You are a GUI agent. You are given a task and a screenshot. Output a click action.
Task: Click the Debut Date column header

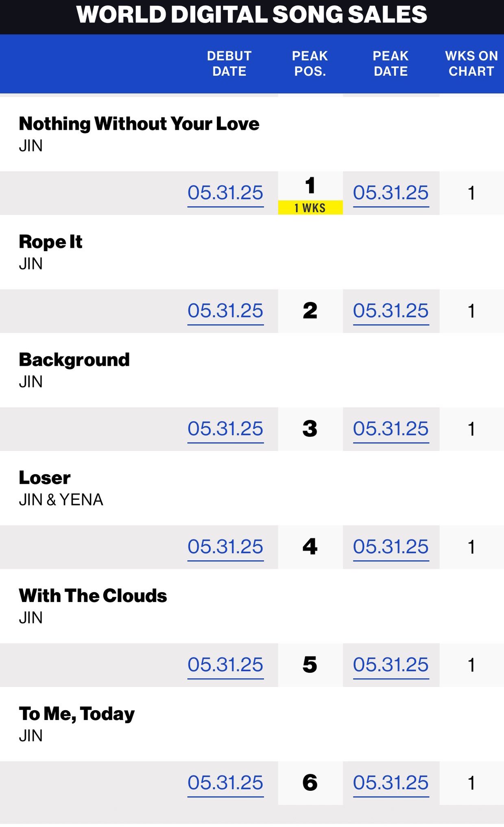tap(229, 63)
